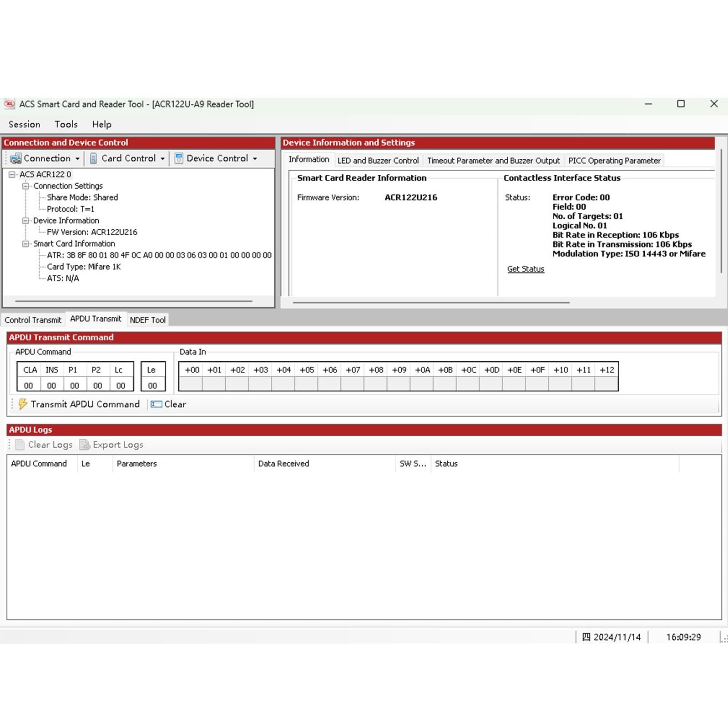This screenshot has width=728, height=728.
Task: Click the Clear Logs button label
Action: click(51, 445)
